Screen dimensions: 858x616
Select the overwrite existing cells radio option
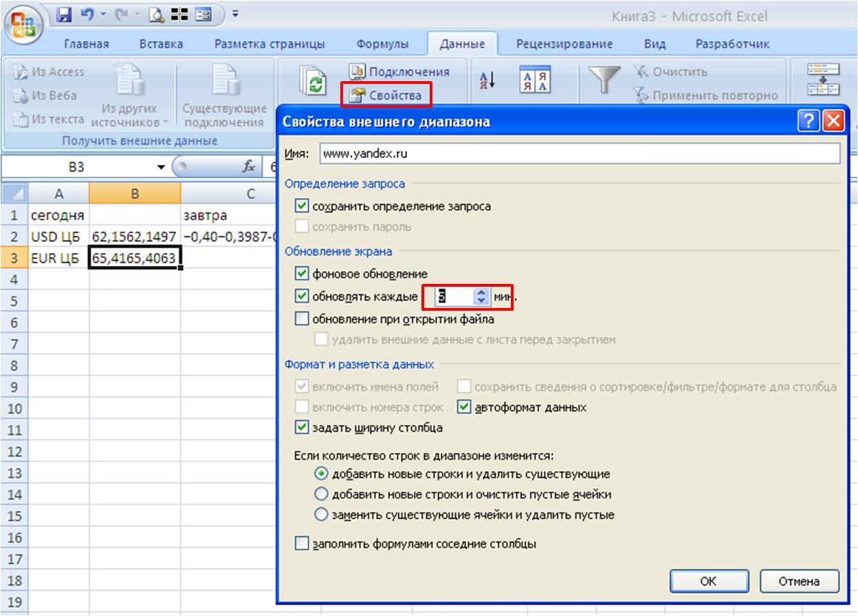pos(320,514)
